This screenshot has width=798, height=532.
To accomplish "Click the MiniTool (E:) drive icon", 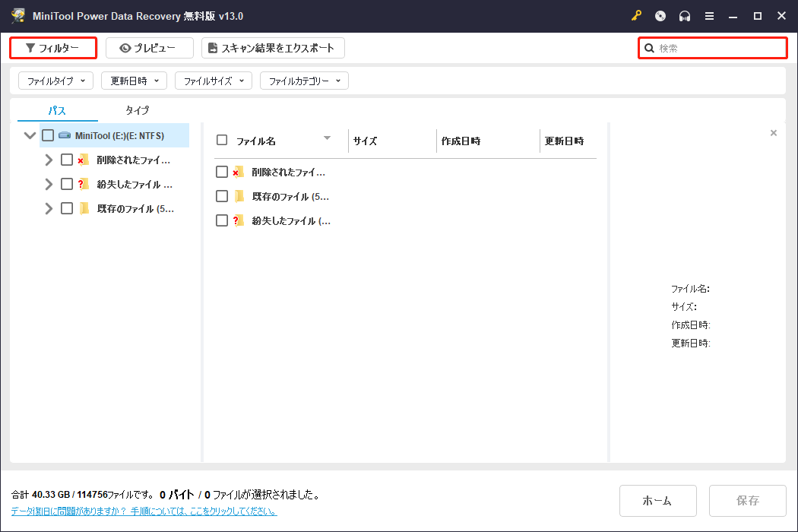I will (x=65, y=135).
